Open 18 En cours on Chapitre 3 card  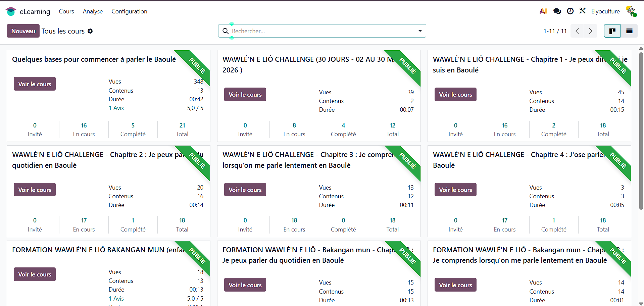point(294,225)
